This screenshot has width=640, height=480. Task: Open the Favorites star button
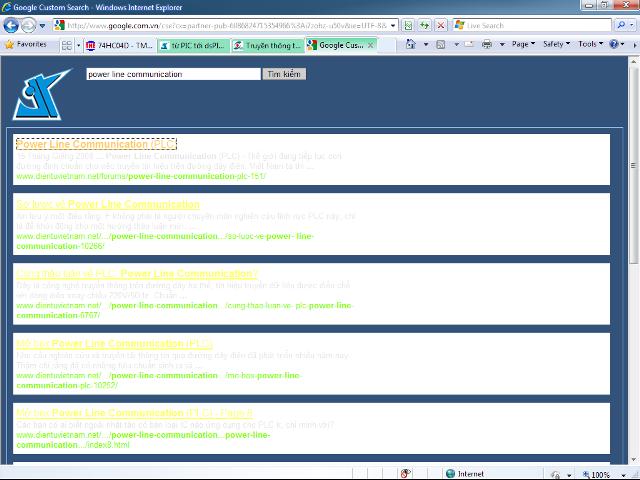pyautogui.click(x=26, y=44)
